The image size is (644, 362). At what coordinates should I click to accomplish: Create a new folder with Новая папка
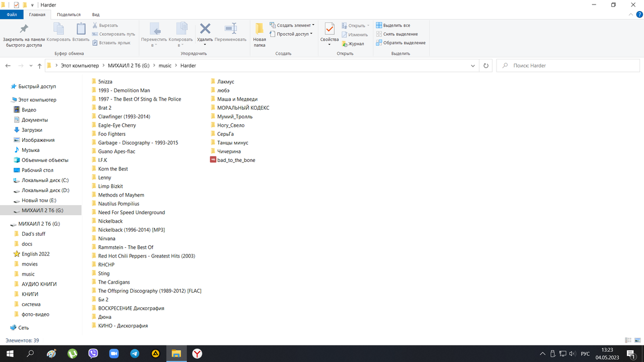tap(260, 34)
